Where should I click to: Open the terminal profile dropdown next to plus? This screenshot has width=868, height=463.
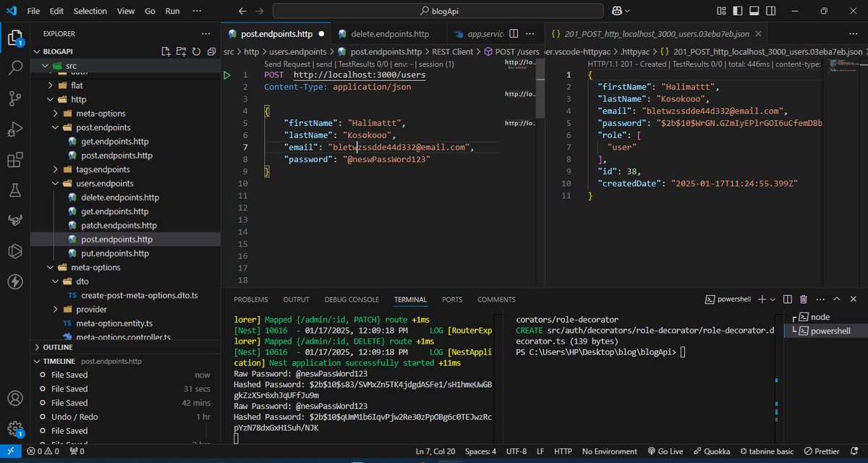(x=773, y=299)
